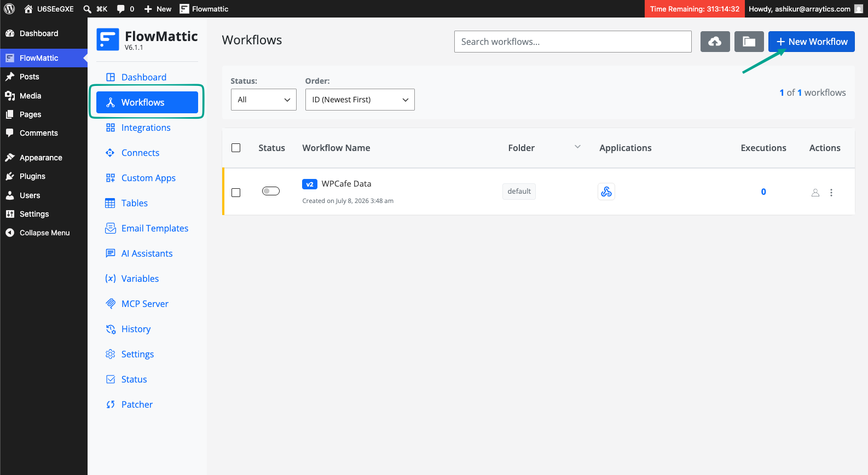The image size is (868, 475).
Task: Click the Time Remaining banner
Action: coord(695,9)
